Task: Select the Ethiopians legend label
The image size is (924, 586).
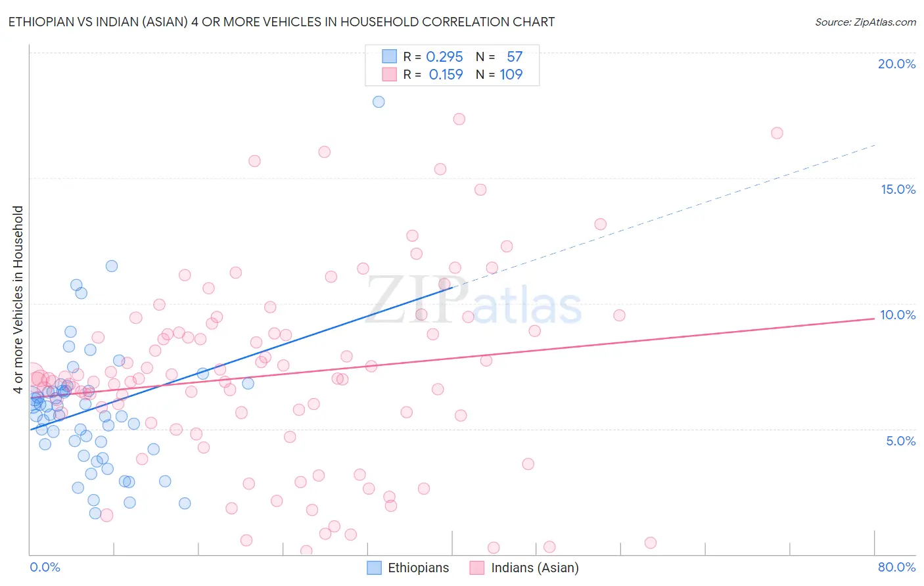Action: tap(419, 568)
